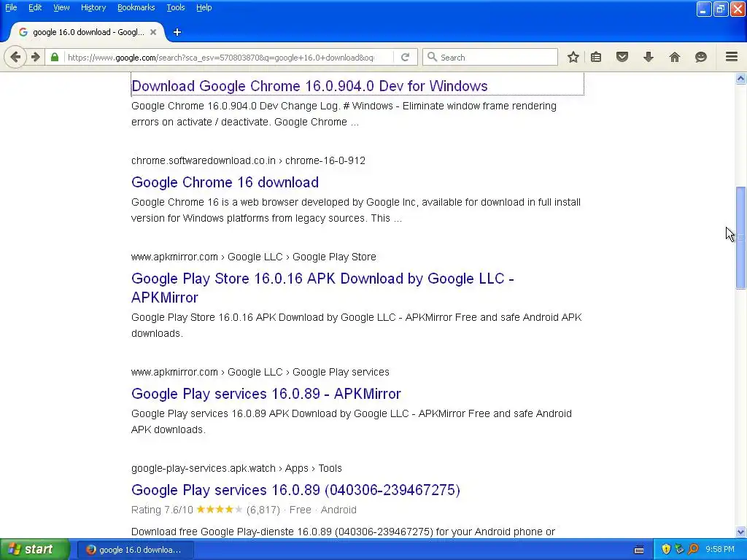
Task: Open the on-screen keyboard taskbar icon
Action: tap(639, 550)
